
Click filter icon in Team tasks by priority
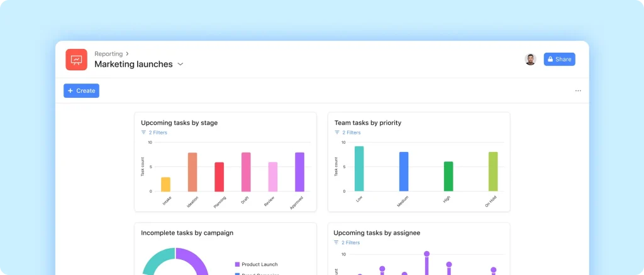pyautogui.click(x=336, y=133)
